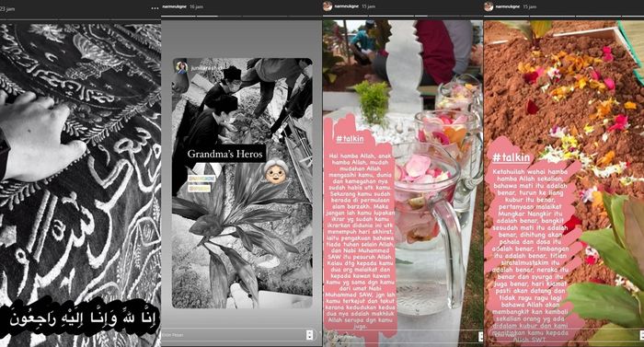This screenshot has height=347, width=644.
Task: Open more options icon at bottom of fourth story
Action: click(x=641, y=335)
